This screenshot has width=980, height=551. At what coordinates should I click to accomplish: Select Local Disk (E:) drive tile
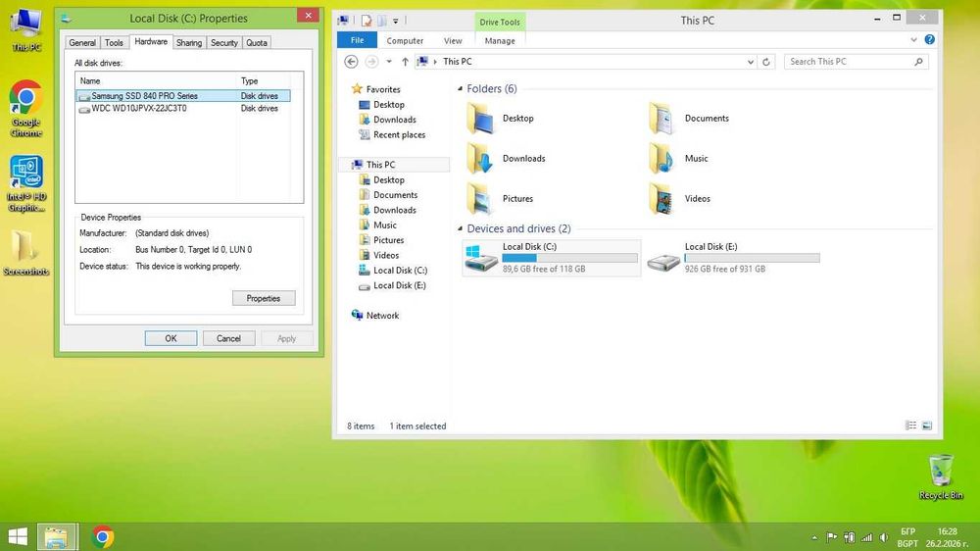pyautogui.click(x=733, y=258)
